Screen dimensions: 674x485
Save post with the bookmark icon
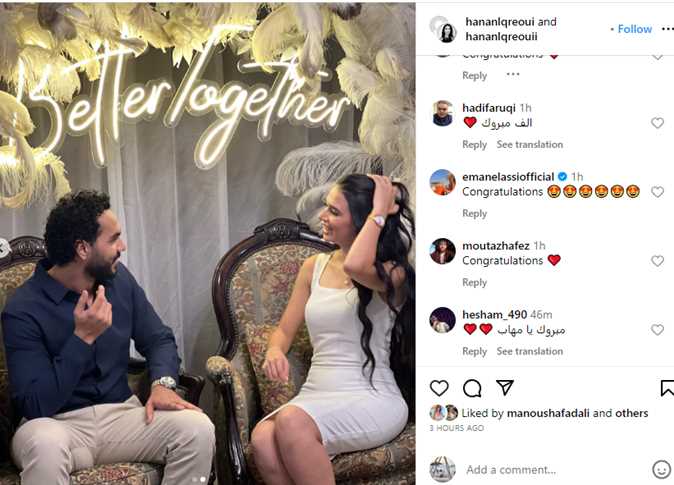click(667, 388)
